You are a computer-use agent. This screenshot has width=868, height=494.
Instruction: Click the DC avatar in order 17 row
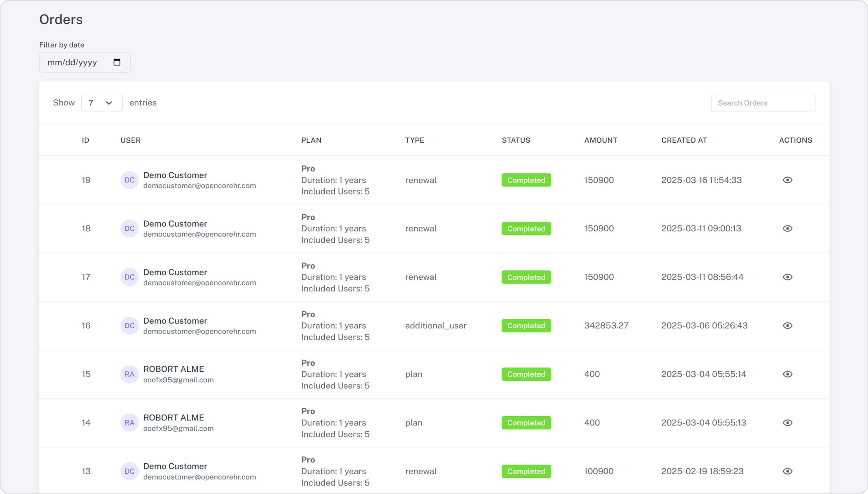[x=129, y=277]
